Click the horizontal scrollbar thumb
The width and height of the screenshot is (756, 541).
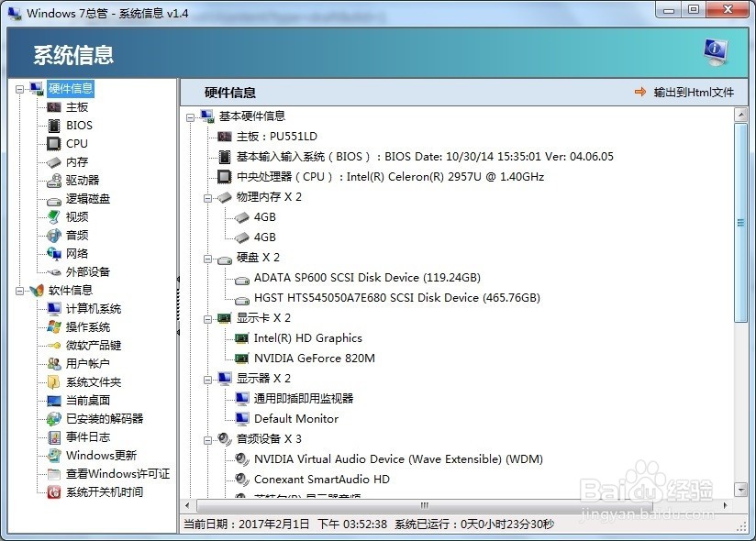pos(424,505)
